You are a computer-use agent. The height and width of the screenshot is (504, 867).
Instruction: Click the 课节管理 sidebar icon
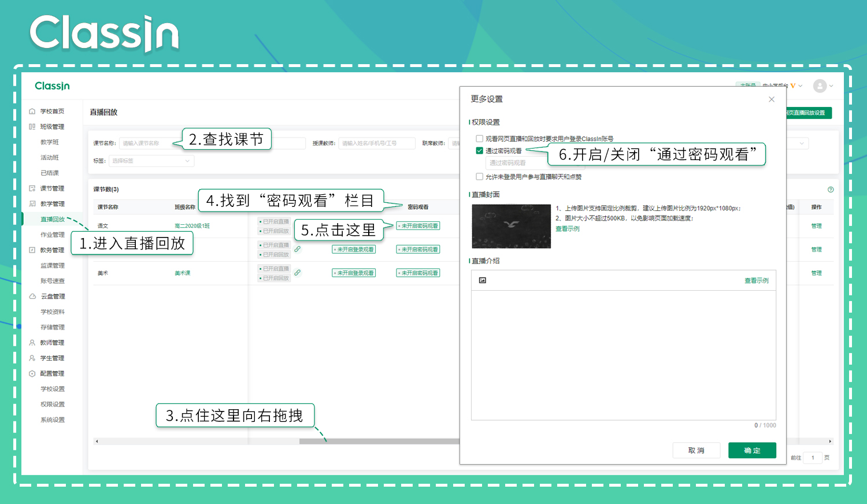32,188
